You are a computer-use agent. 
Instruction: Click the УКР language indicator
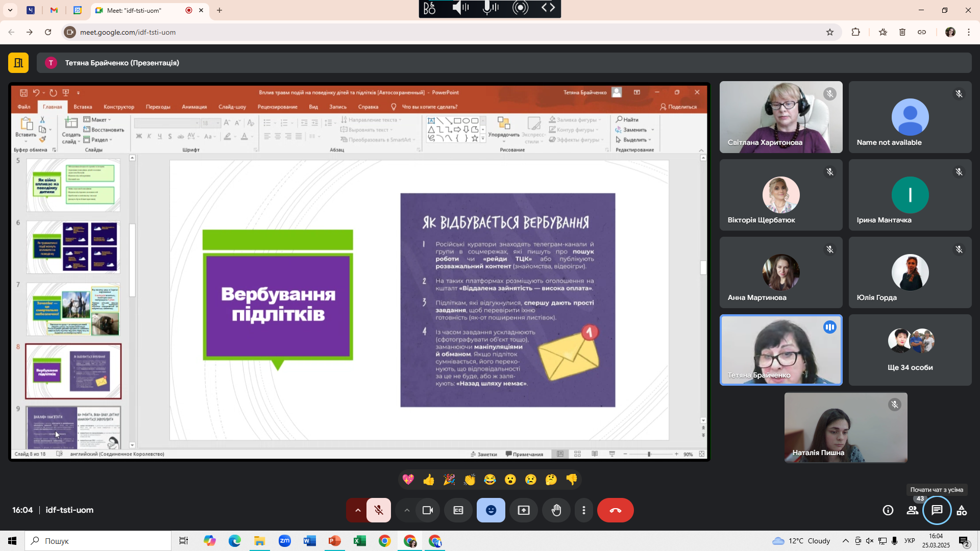910,541
